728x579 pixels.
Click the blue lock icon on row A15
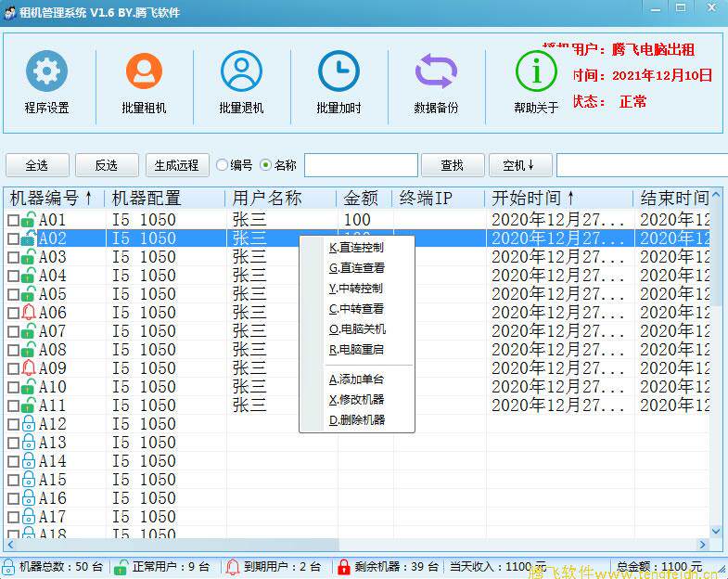pos(29,480)
